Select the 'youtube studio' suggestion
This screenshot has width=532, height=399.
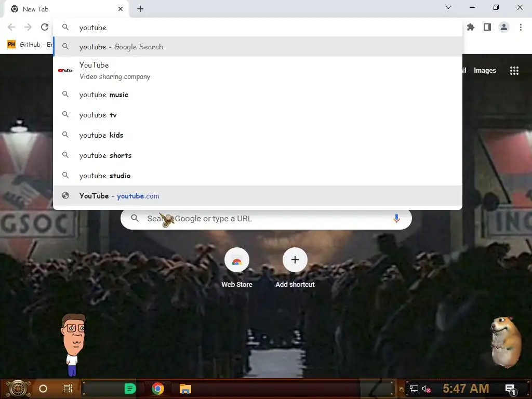click(258, 176)
